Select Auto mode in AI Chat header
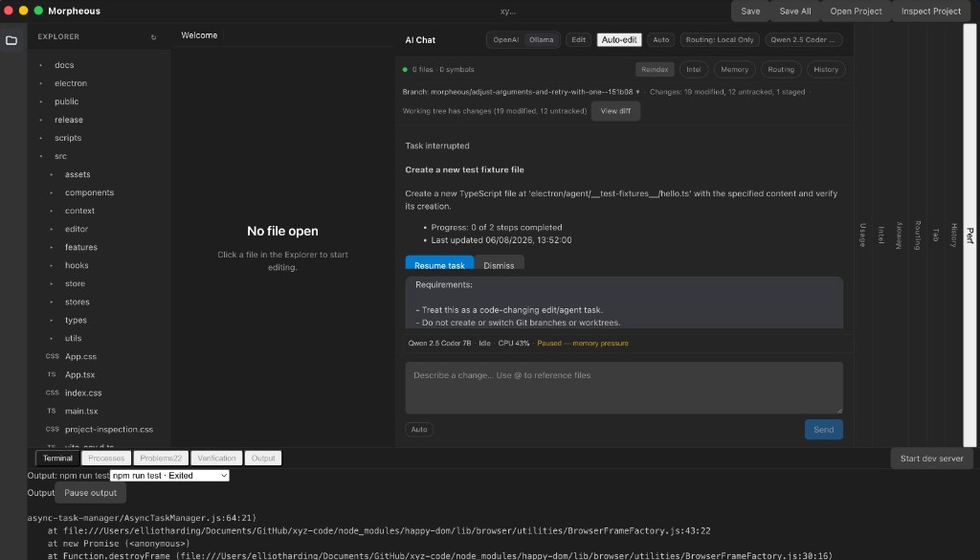This screenshot has width=980, height=560. [660, 40]
